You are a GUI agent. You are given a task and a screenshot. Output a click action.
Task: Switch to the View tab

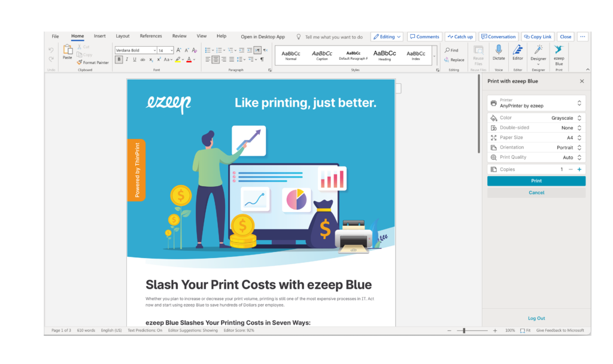(x=202, y=36)
